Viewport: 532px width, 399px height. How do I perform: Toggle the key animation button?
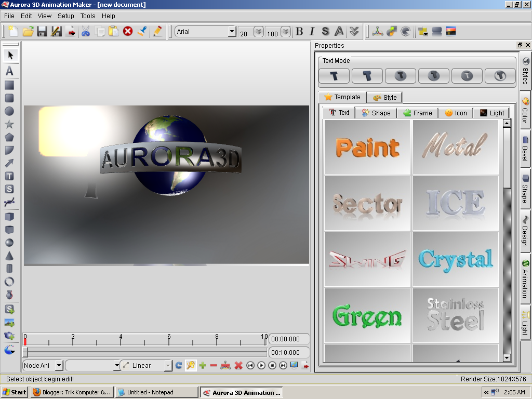pos(191,366)
